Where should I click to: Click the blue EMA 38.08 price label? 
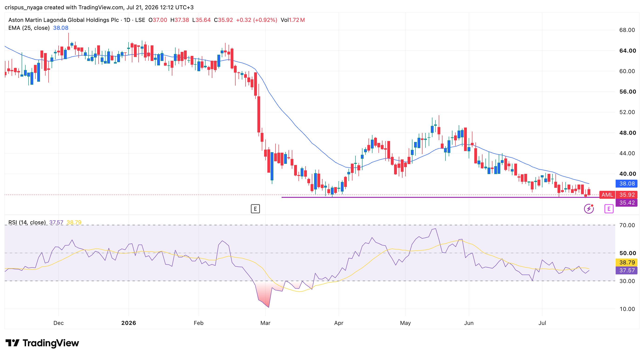point(627,184)
